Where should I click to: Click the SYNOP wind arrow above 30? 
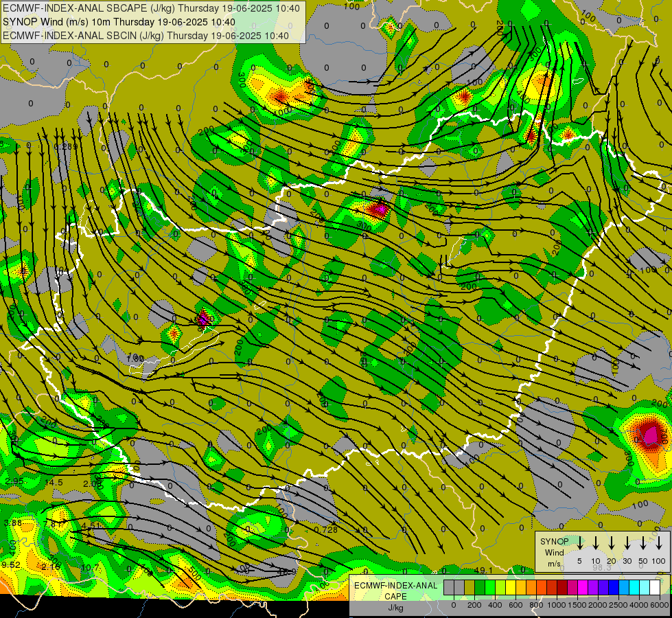point(627,543)
